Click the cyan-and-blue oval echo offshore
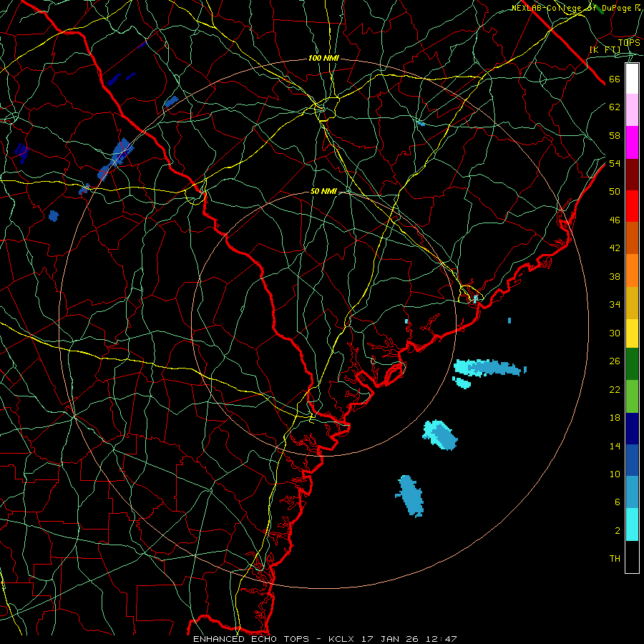This screenshot has height=644, width=644. 440,435
